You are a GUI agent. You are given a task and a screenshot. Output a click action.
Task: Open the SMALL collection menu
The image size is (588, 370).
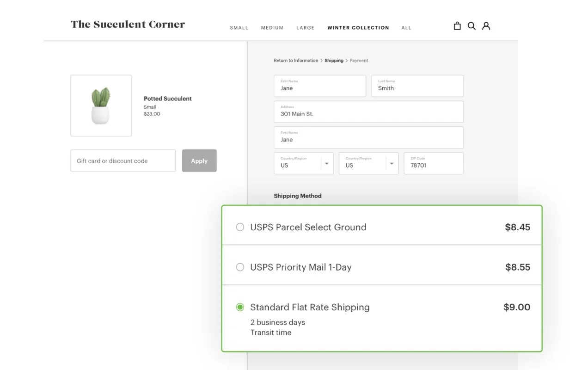(239, 28)
